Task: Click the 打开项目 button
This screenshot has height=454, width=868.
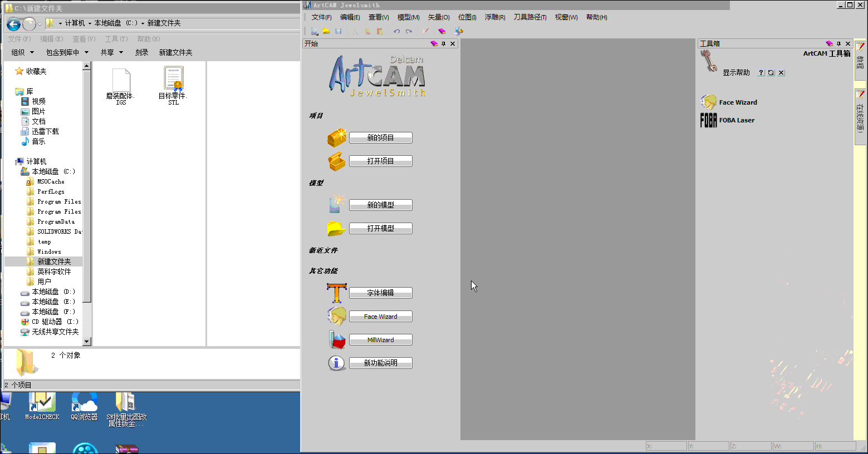Action: click(x=381, y=161)
